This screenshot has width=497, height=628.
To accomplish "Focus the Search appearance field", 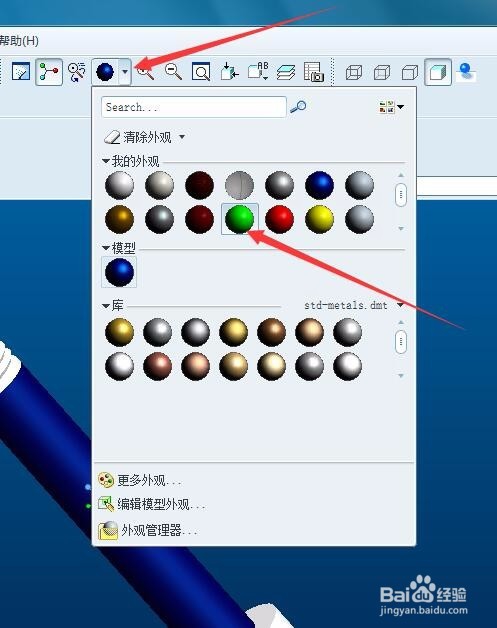I will (x=194, y=107).
